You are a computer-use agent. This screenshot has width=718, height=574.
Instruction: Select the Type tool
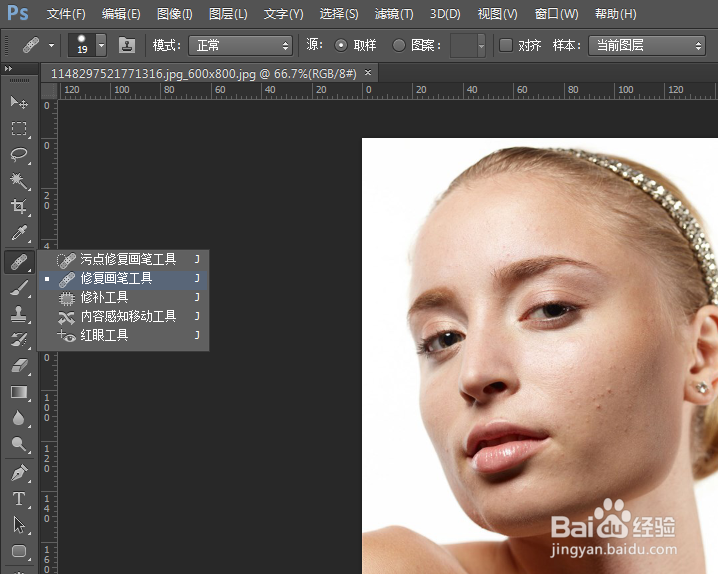(19, 499)
